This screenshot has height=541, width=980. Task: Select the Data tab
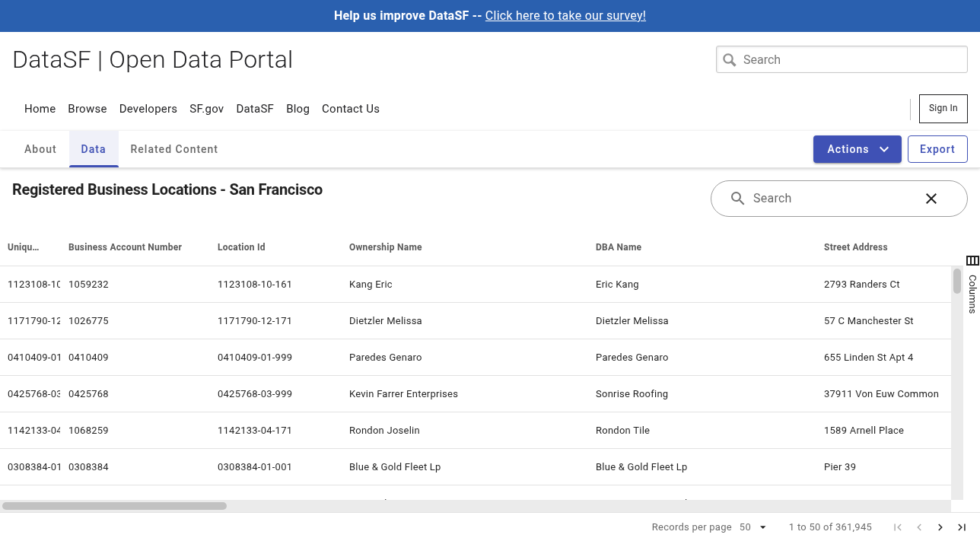[94, 149]
